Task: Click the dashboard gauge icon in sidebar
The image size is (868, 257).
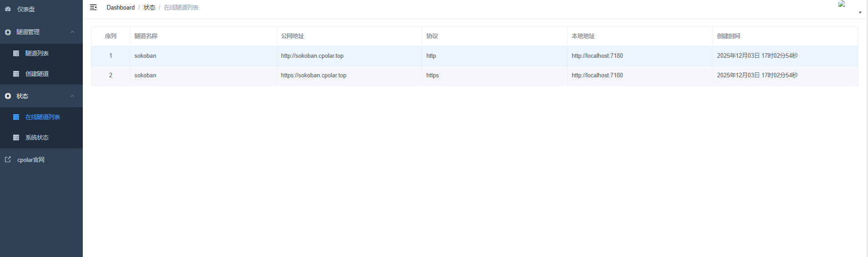Action: 8,9
